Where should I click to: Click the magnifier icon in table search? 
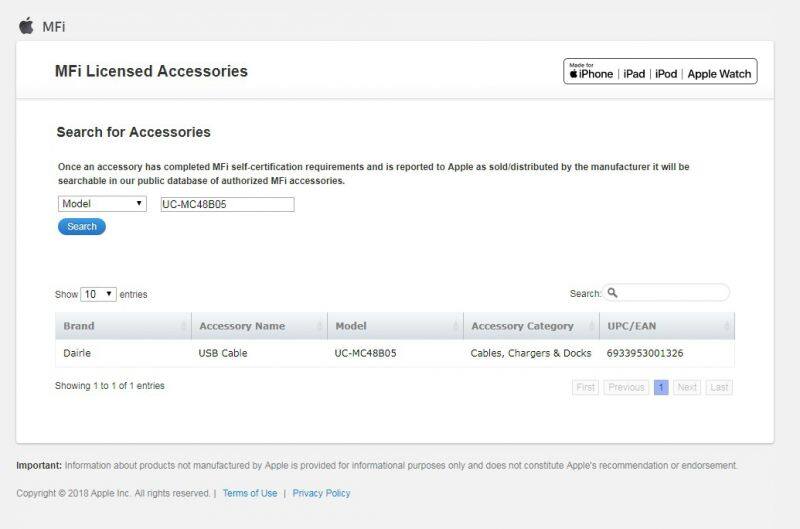613,293
